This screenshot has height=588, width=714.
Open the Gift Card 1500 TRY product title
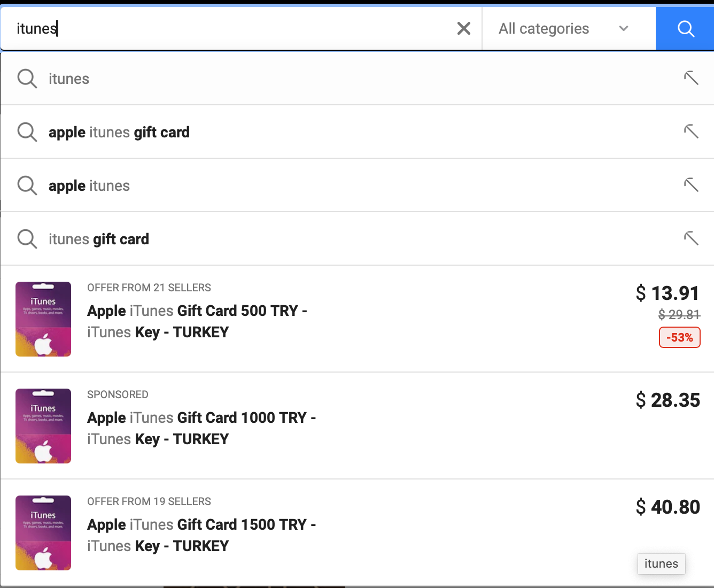tap(201, 535)
